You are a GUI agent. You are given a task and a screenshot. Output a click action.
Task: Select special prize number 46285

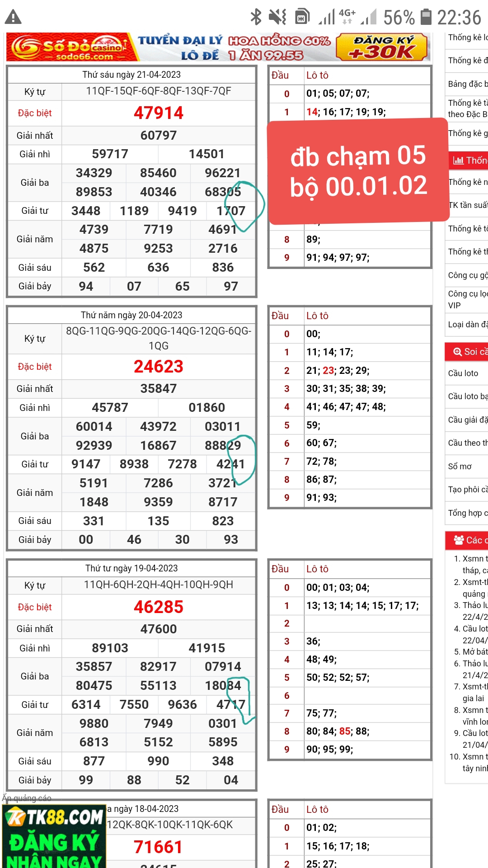point(159,607)
